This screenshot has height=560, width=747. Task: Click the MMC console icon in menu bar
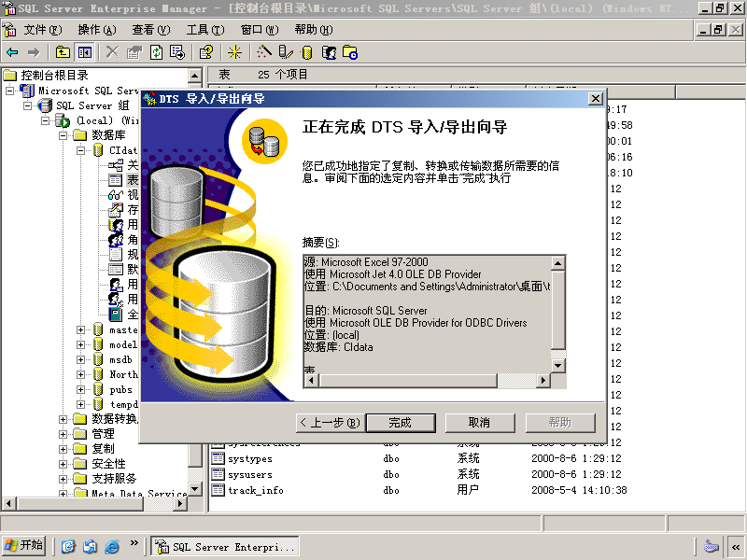pyautogui.click(x=9, y=30)
